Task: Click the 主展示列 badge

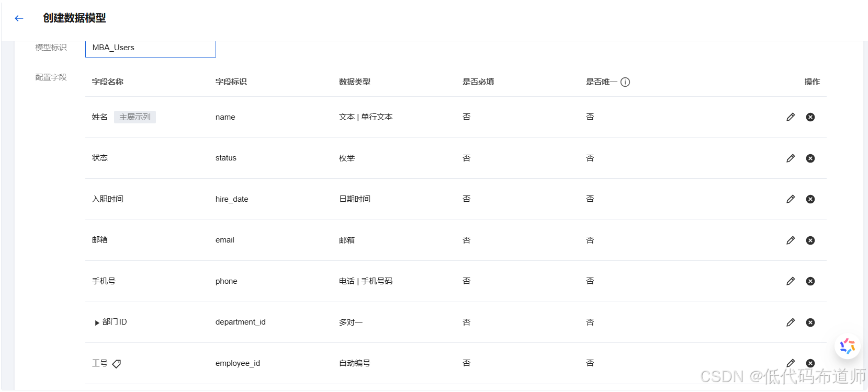Action: click(135, 117)
